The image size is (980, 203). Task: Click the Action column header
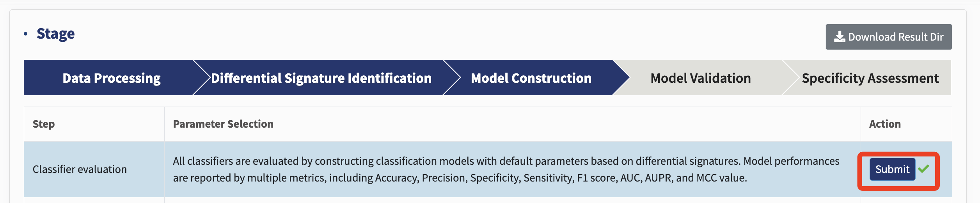(x=885, y=124)
